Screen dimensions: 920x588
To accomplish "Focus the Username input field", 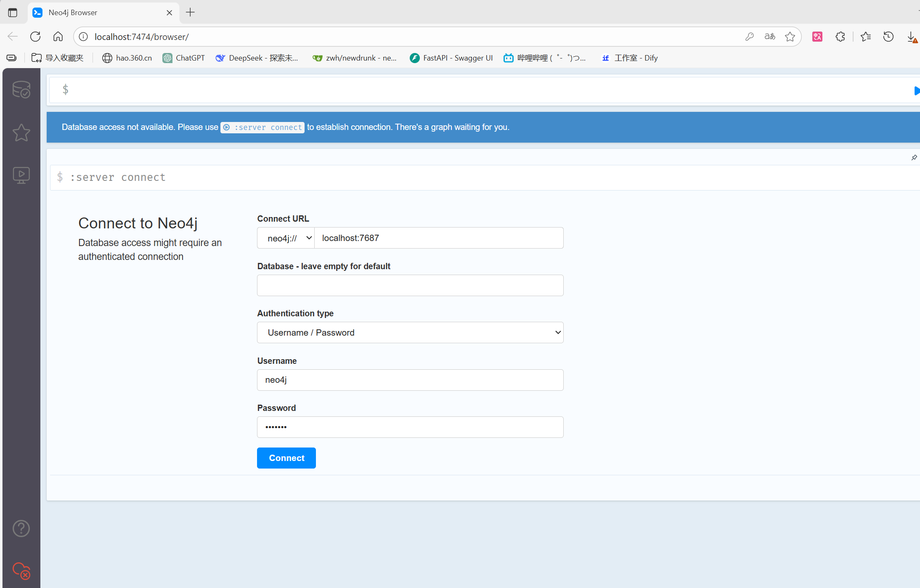I will (410, 380).
